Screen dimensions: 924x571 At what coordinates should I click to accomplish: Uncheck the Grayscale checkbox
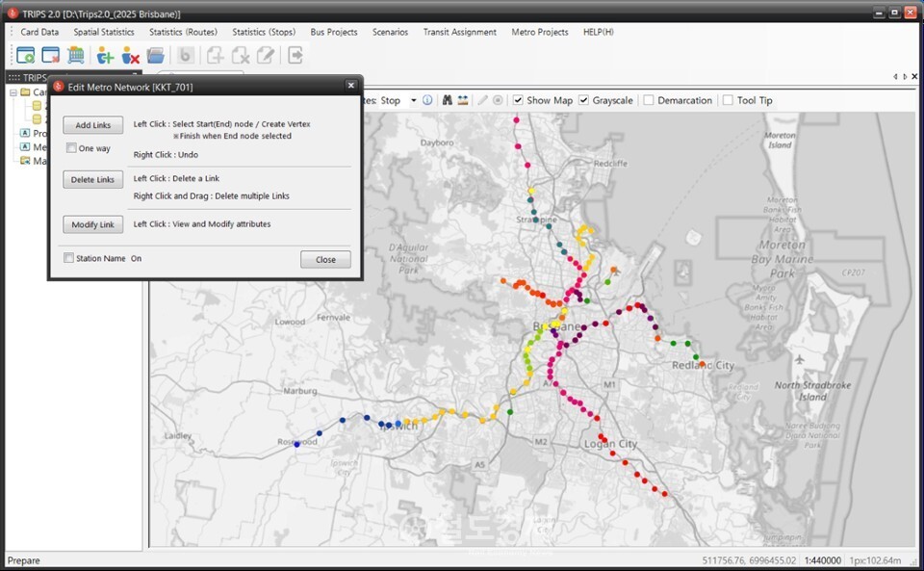[x=584, y=100]
